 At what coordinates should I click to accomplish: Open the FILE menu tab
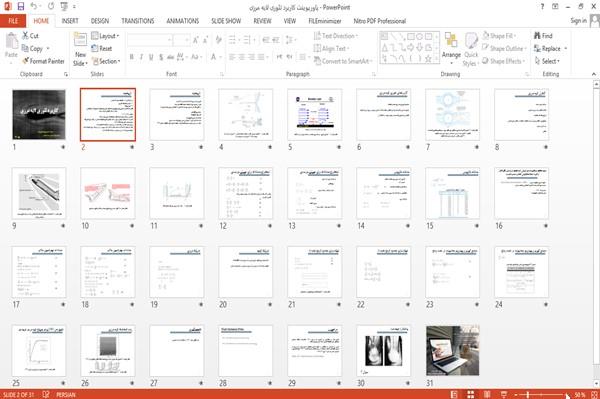(13, 21)
